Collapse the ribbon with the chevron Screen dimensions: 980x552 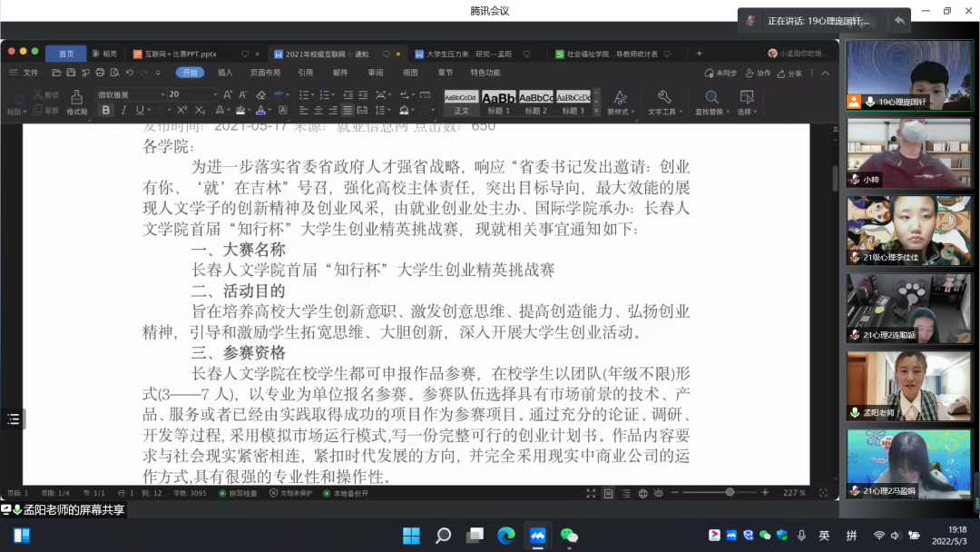click(826, 74)
